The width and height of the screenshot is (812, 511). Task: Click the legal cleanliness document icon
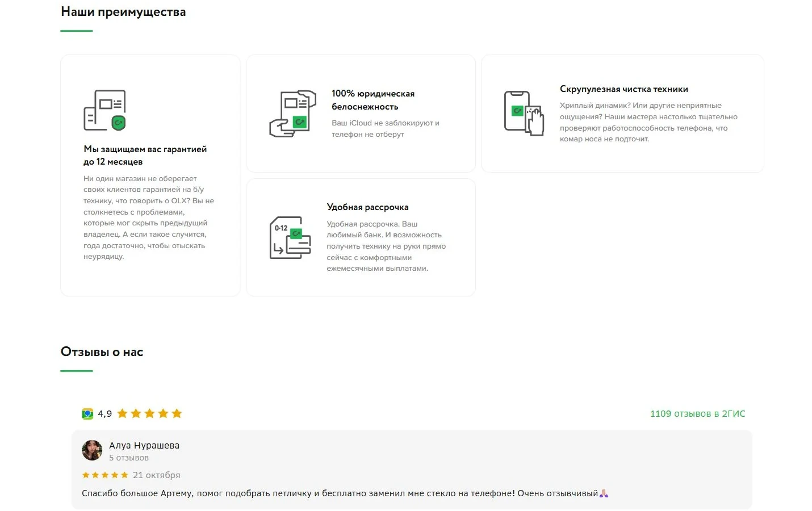pyautogui.click(x=292, y=114)
